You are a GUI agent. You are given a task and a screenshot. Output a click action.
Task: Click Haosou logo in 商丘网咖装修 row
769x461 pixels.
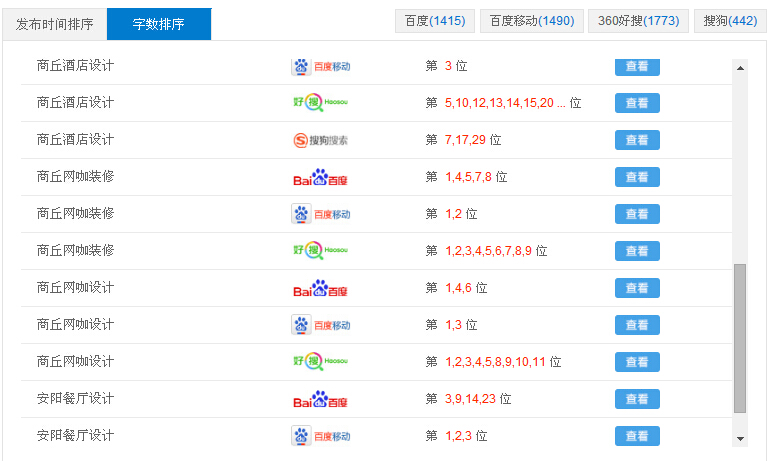tap(321, 250)
